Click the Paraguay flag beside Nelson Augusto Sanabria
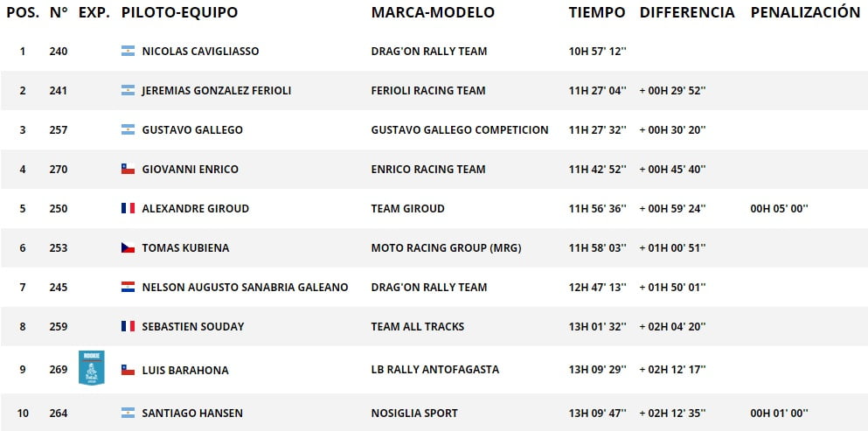The width and height of the screenshot is (868, 431). click(128, 287)
